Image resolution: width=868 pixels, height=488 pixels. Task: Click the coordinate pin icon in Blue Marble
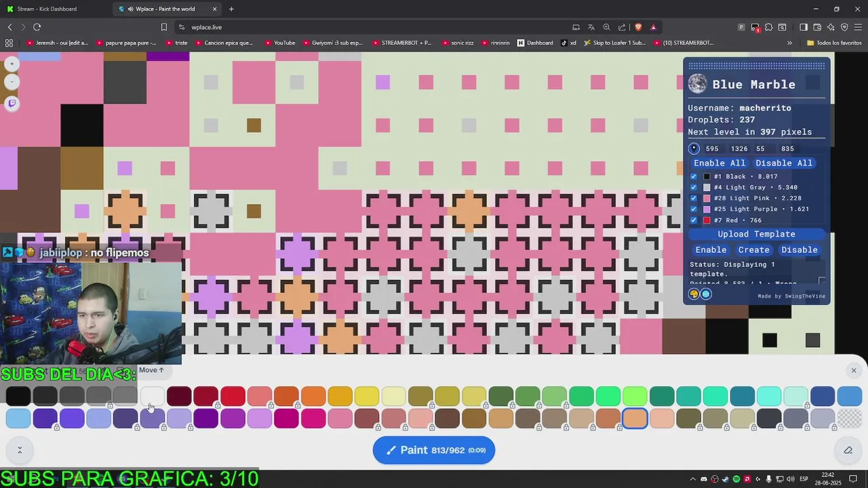click(694, 148)
